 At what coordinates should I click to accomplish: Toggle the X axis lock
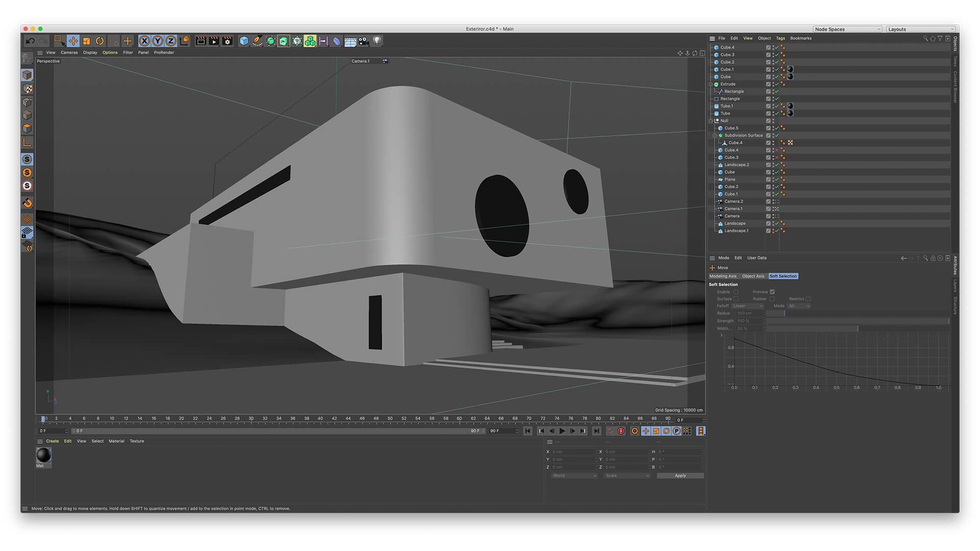click(144, 41)
